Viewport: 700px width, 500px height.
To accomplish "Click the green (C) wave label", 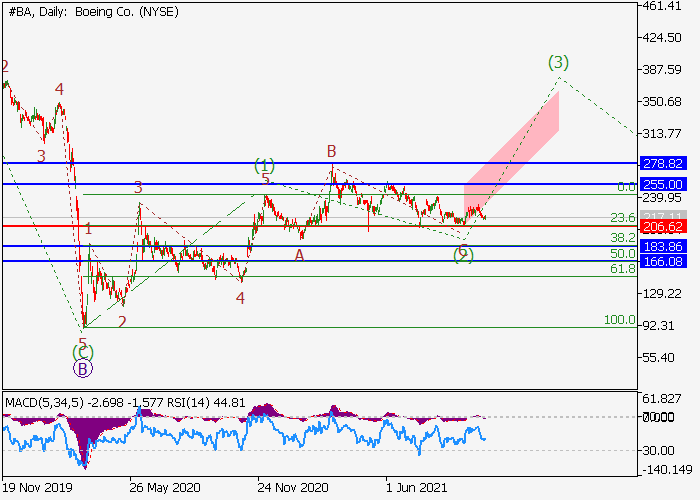I will click(x=83, y=353).
